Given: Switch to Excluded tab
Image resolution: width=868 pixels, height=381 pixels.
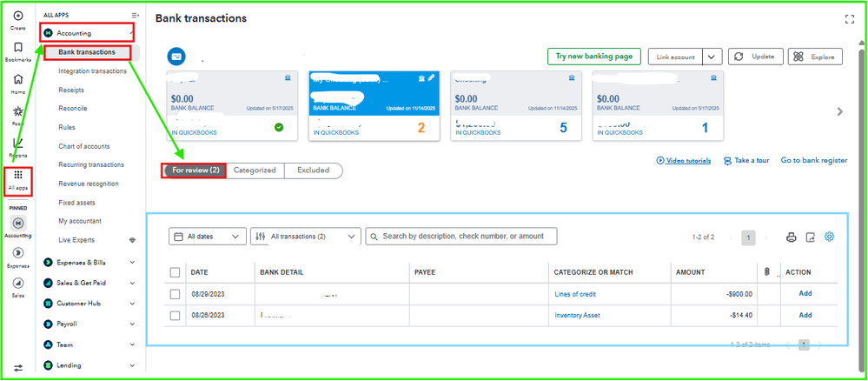Looking at the screenshot, I should coord(314,170).
